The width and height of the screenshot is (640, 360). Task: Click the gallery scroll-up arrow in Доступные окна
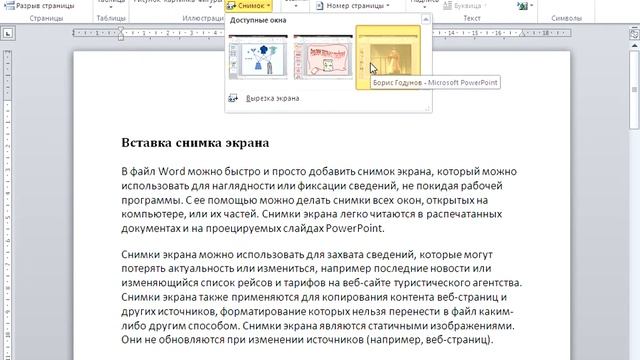pos(426,19)
